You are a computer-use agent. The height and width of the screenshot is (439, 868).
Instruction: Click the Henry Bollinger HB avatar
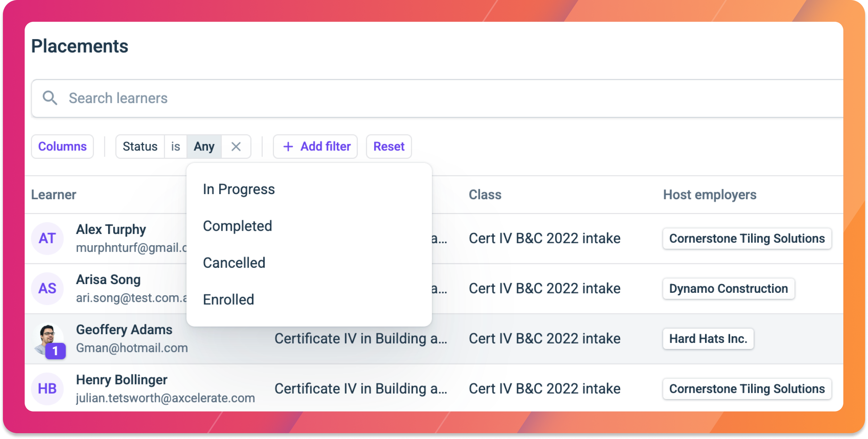pos(48,389)
